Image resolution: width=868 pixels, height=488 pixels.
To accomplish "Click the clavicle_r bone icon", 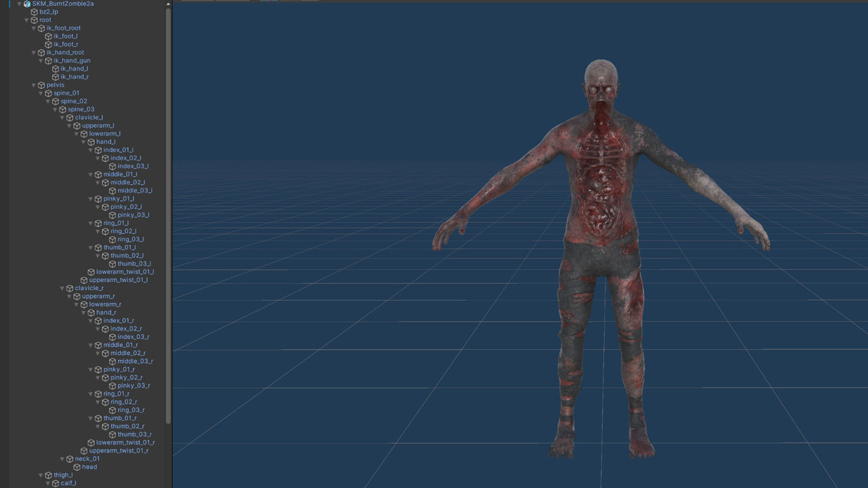I will click(70, 288).
